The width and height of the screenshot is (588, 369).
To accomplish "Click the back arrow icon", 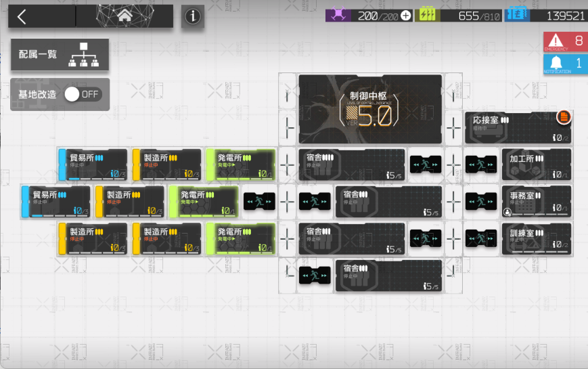I will coord(22,16).
